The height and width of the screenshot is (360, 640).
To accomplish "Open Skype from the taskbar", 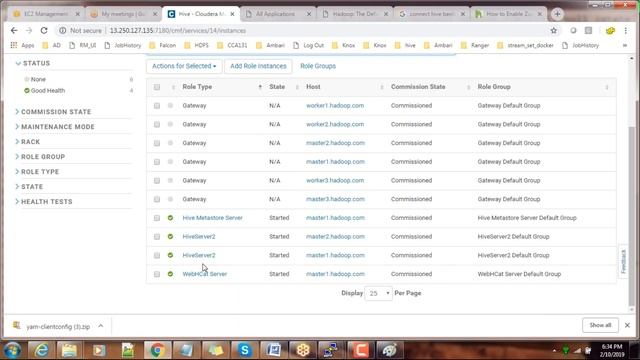I will tap(244, 350).
